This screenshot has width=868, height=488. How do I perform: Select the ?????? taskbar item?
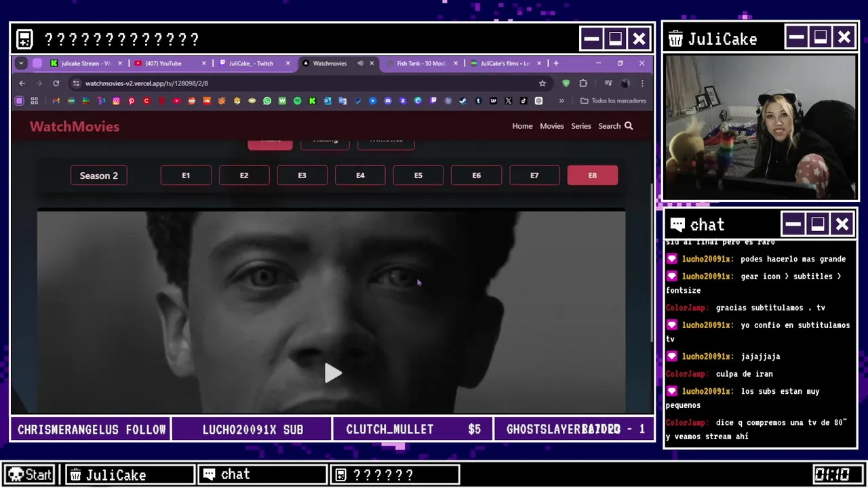click(x=395, y=474)
